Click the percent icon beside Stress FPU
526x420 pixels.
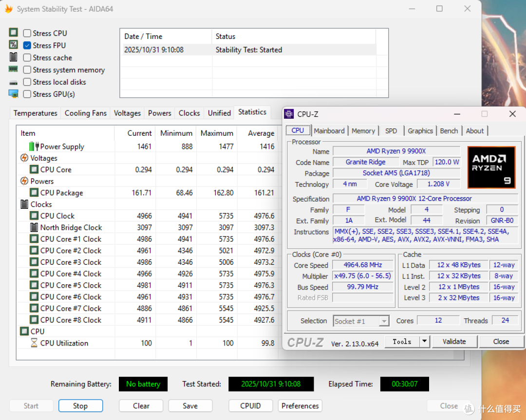(14, 45)
